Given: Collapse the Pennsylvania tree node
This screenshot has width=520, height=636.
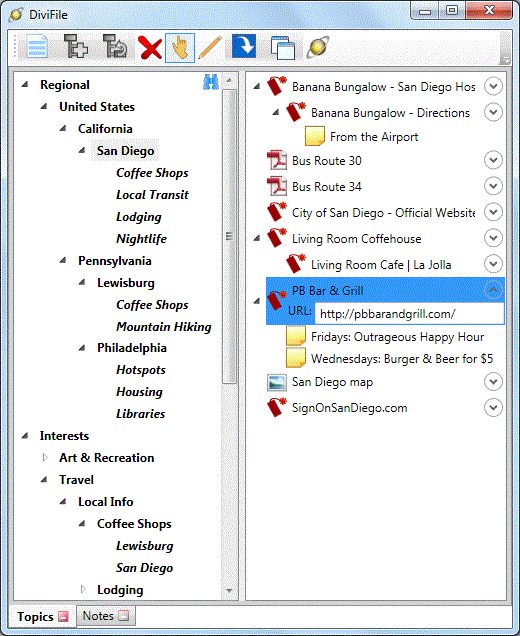Looking at the screenshot, I should pos(63,260).
